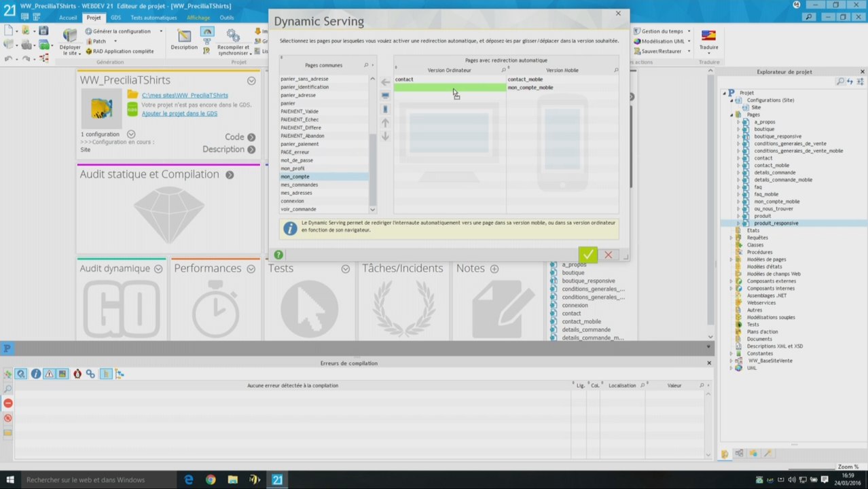The image size is (868, 489).
Task: Click the Déployer le site icon
Action: tap(70, 35)
